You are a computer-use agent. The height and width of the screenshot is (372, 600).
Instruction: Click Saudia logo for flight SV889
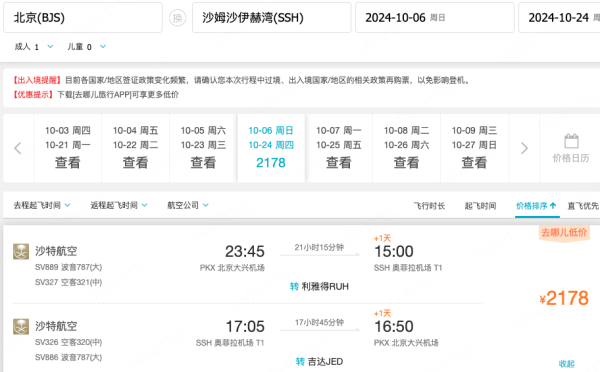pyautogui.click(x=21, y=251)
